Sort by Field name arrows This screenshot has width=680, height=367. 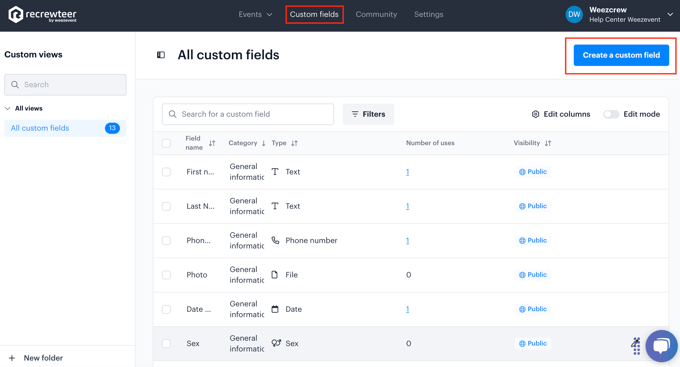212,143
